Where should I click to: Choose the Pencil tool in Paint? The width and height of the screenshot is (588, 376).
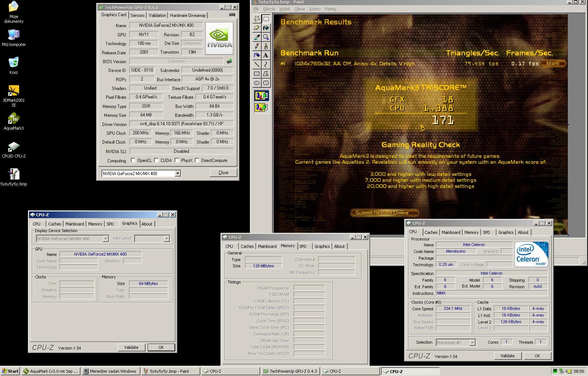257,46
